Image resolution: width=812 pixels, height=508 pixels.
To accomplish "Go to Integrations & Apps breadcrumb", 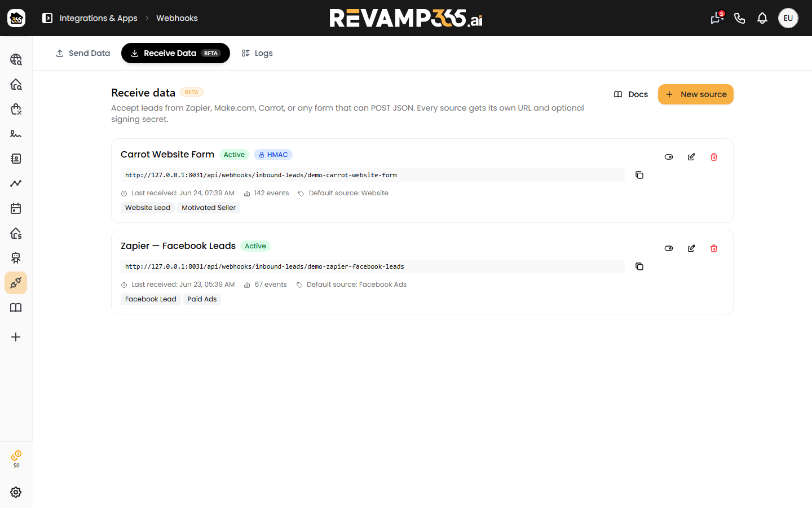I will pos(99,18).
